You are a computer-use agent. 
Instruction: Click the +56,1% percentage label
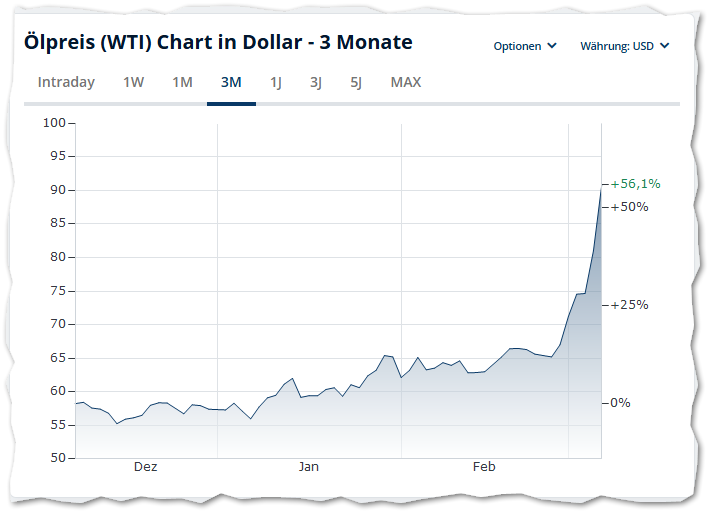click(x=635, y=184)
